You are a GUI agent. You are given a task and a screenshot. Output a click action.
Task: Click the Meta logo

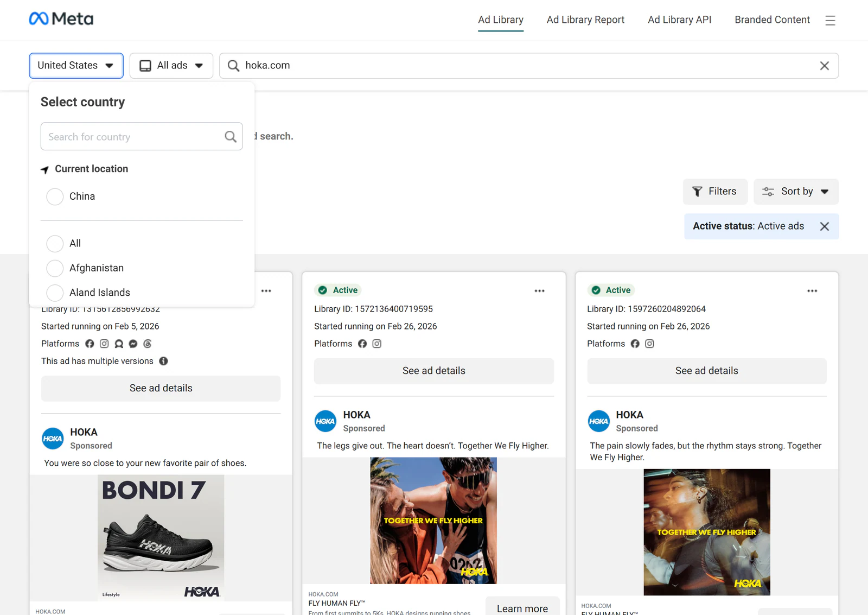61,19
